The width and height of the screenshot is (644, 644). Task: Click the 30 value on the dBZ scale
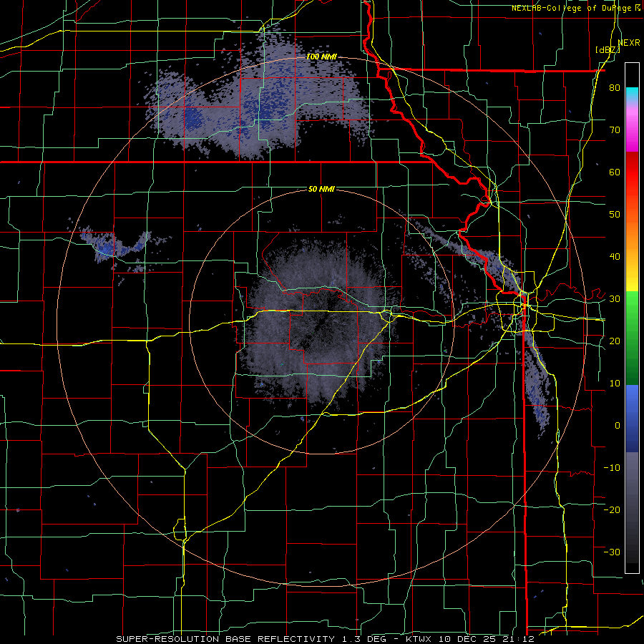615,299
